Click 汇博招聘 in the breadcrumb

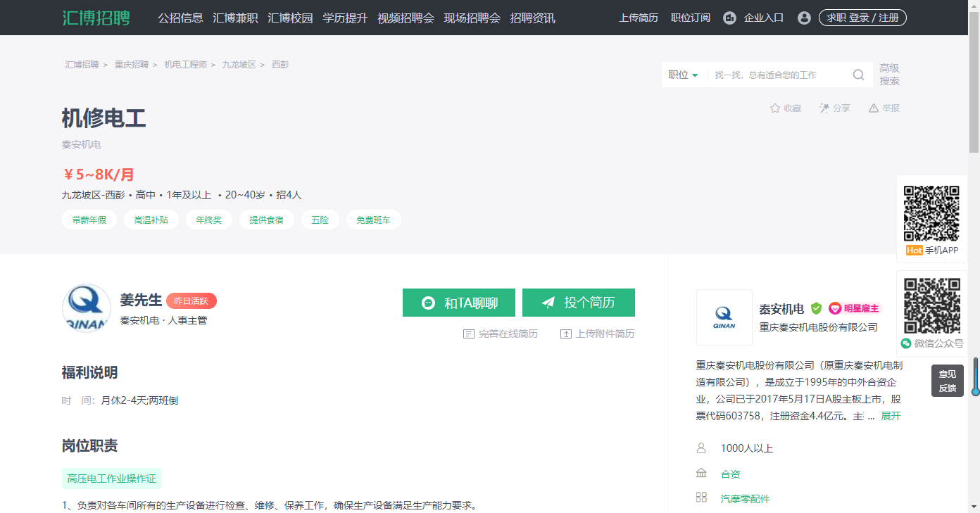pos(82,65)
